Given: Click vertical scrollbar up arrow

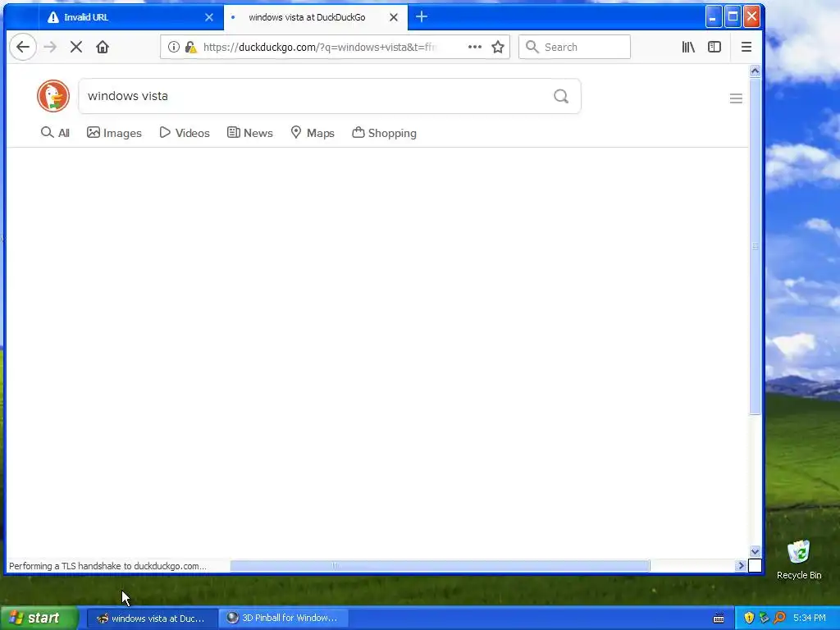Looking at the screenshot, I should (755, 71).
